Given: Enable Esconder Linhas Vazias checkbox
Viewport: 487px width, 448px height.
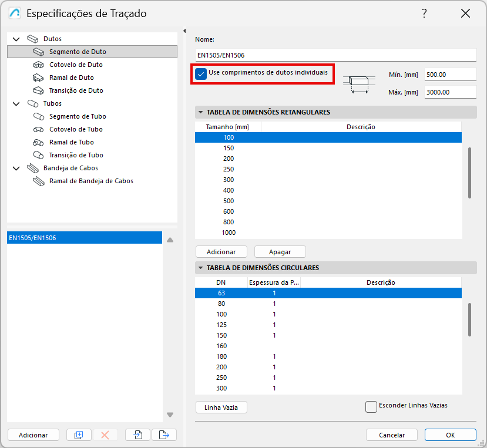Looking at the screenshot, I should click(x=371, y=407).
